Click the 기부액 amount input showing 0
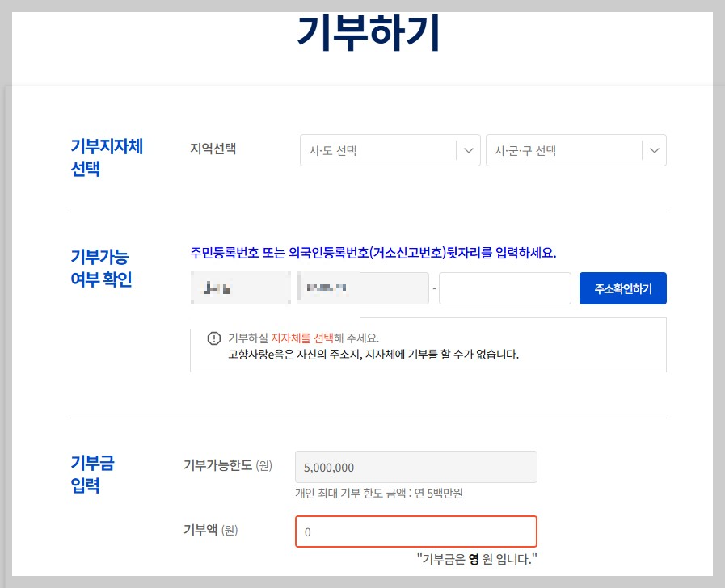 tap(415, 531)
